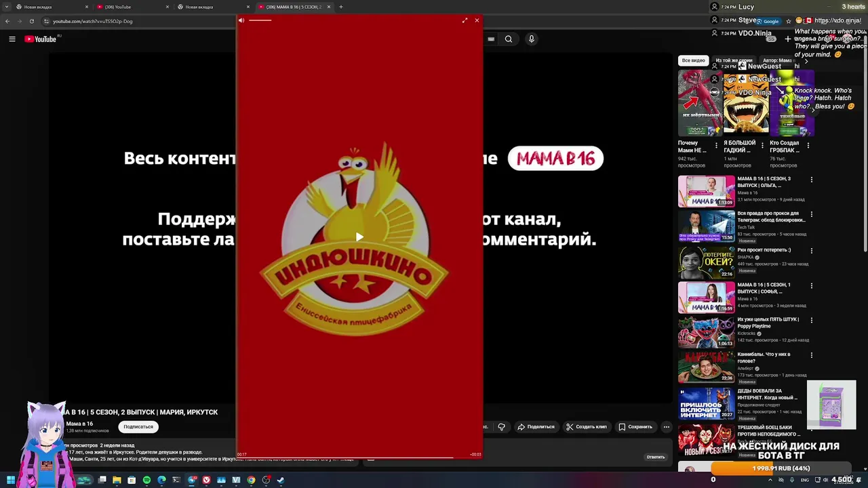Click the YouTube search magnifier button
Screen dimensions: 868x488
509,39
